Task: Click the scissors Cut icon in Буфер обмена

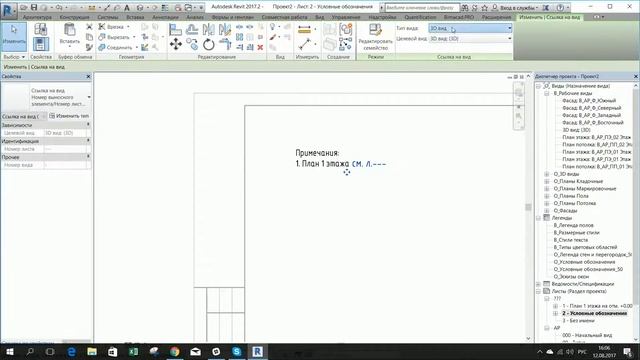Action: 89,27
